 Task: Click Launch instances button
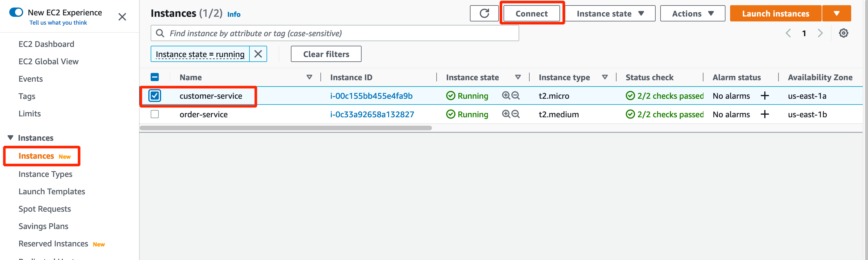coord(775,14)
